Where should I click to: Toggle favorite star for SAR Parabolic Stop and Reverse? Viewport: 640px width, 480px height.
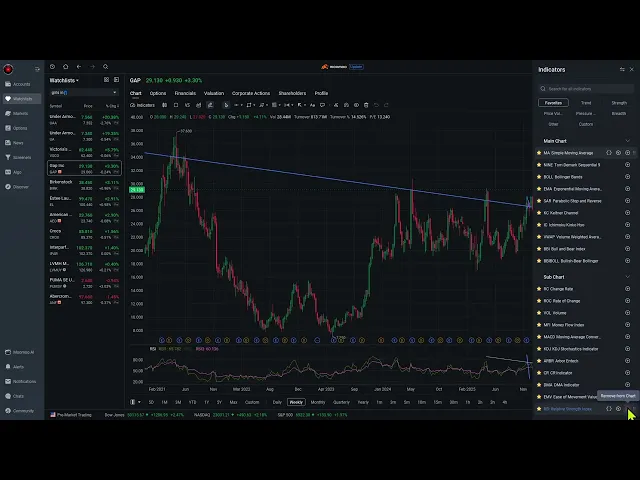(539, 201)
